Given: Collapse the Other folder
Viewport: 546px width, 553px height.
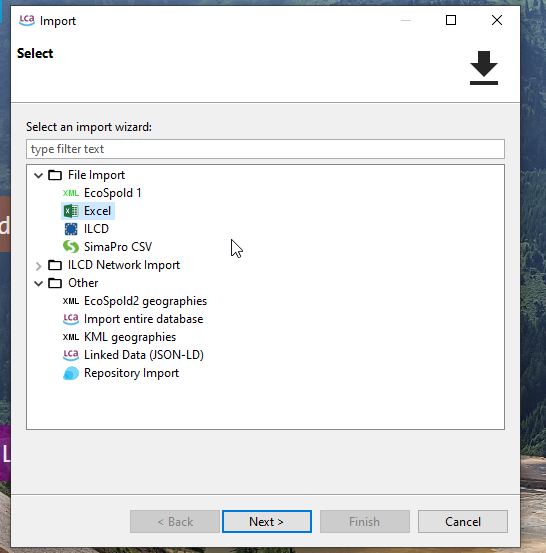Looking at the screenshot, I should pyautogui.click(x=38, y=283).
